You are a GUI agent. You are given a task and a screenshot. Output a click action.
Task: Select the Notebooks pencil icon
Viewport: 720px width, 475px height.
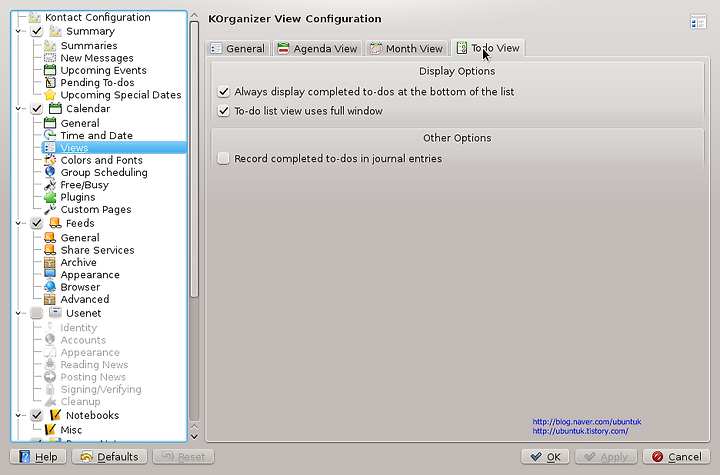click(55, 415)
